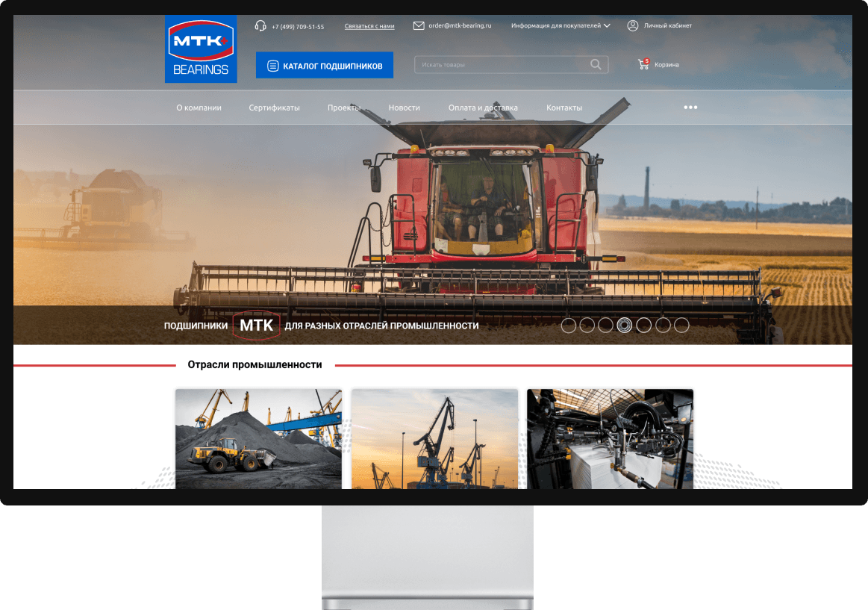
Task: Click the MTK Bearings logo
Action: click(201, 49)
